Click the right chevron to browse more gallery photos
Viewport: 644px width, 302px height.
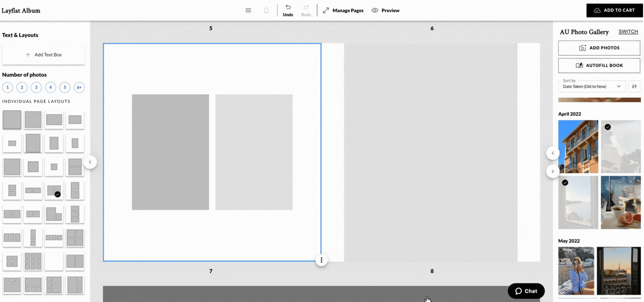(553, 171)
